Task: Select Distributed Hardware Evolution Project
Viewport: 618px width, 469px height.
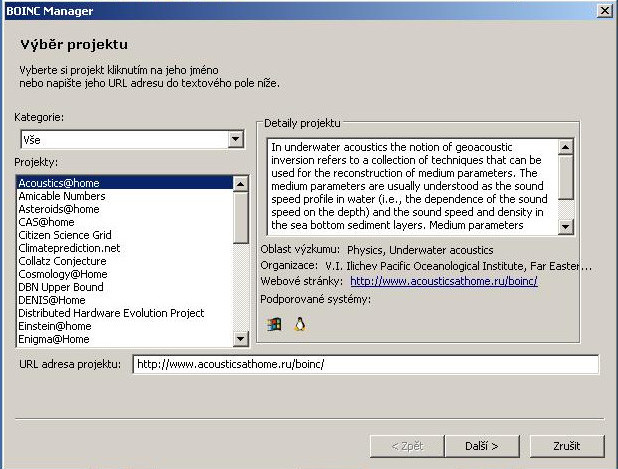Action: (125, 313)
